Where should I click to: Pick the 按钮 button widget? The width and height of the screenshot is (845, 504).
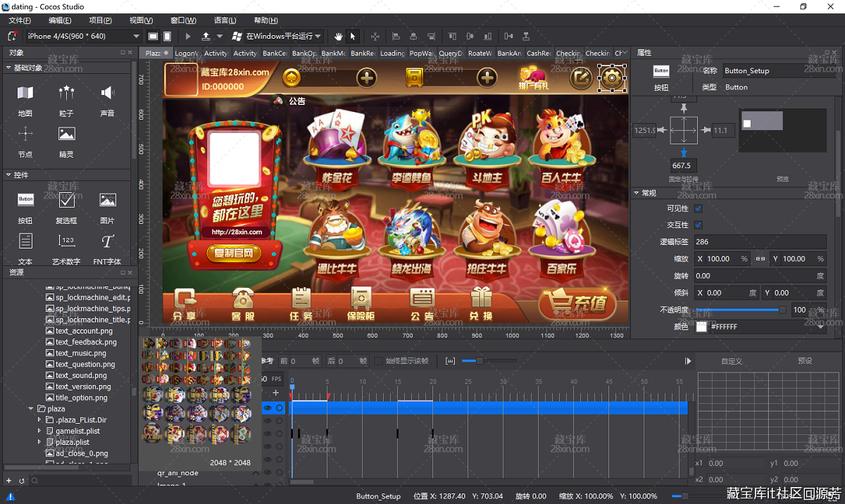point(25,200)
